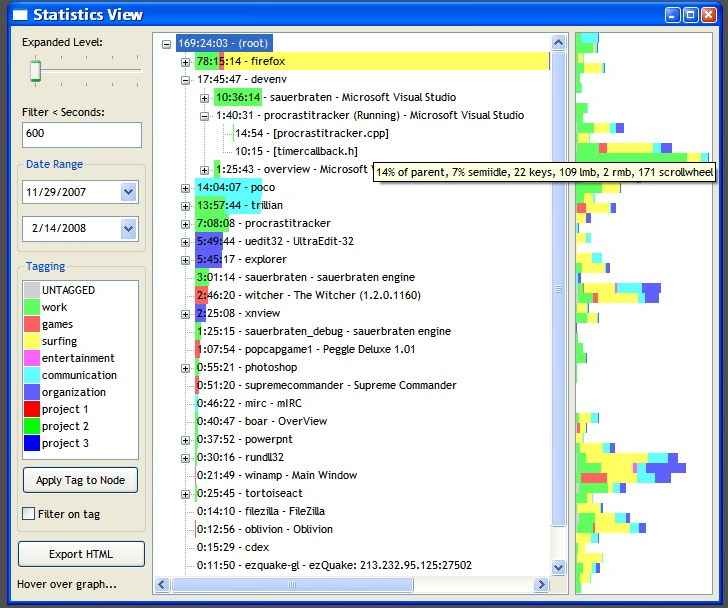Click the Export HTML button
Viewport: 728px width, 608px height.
click(x=81, y=554)
